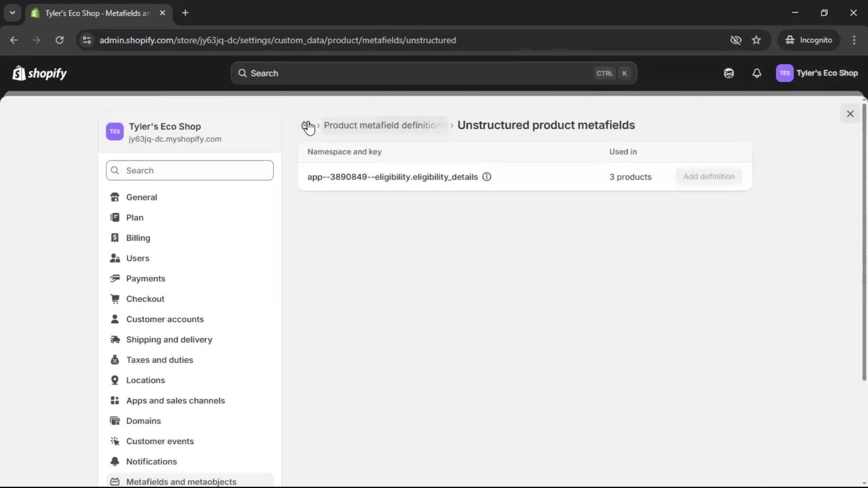Open the browser tab search dropdown
Screen dimensions: 868x488
click(13, 13)
